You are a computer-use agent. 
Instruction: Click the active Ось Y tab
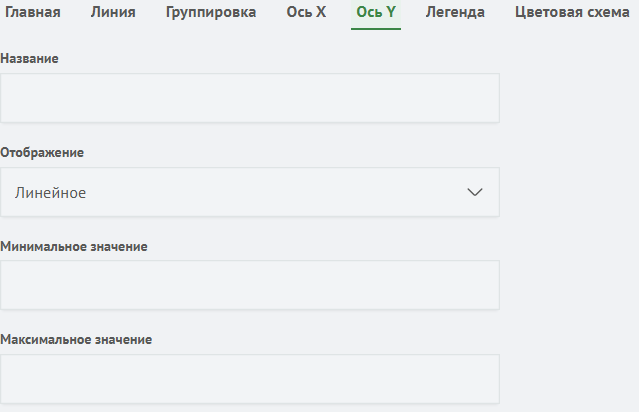click(x=376, y=12)
